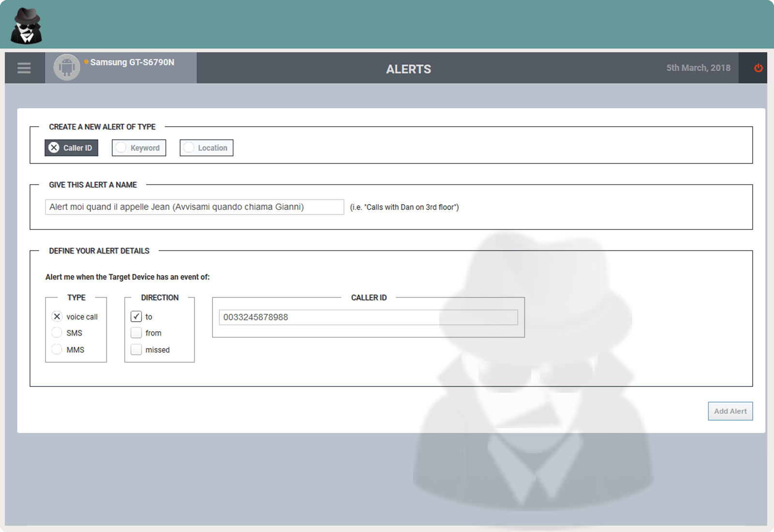This screenshot has height=532, width=774.
Task: Click the orange device status dot
Action: [x=86, y=62]
